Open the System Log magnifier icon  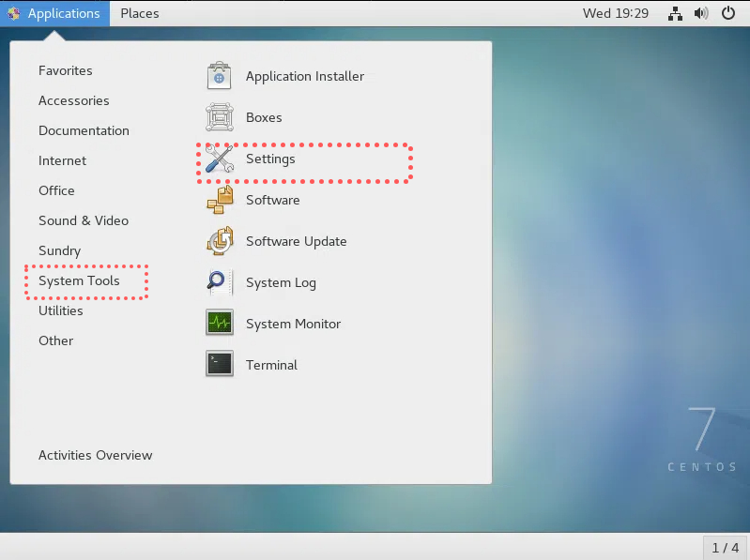[220, 282]
